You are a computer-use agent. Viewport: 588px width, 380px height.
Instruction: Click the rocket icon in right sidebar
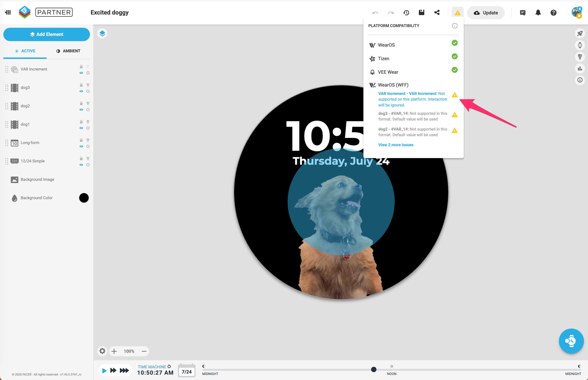coord(580,34)
